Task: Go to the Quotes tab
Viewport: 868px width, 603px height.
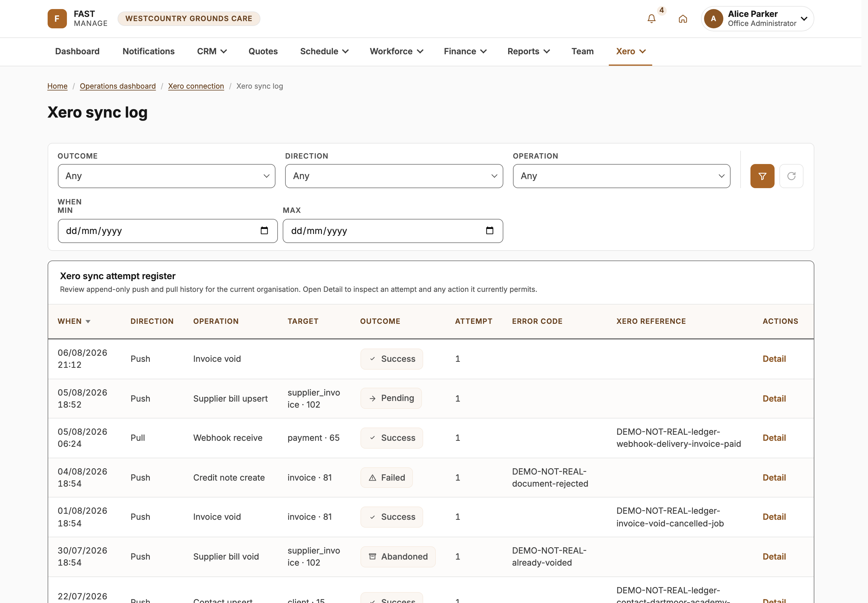Action: click(263, 51)
